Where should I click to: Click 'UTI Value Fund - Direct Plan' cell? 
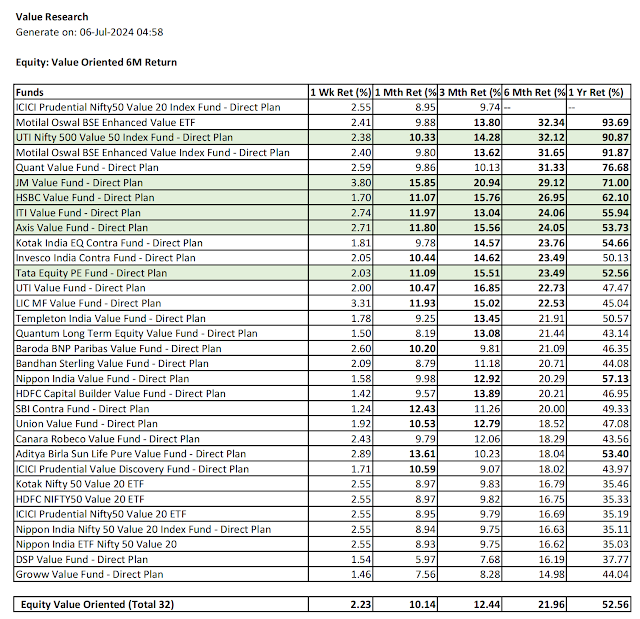pos(161,288)
